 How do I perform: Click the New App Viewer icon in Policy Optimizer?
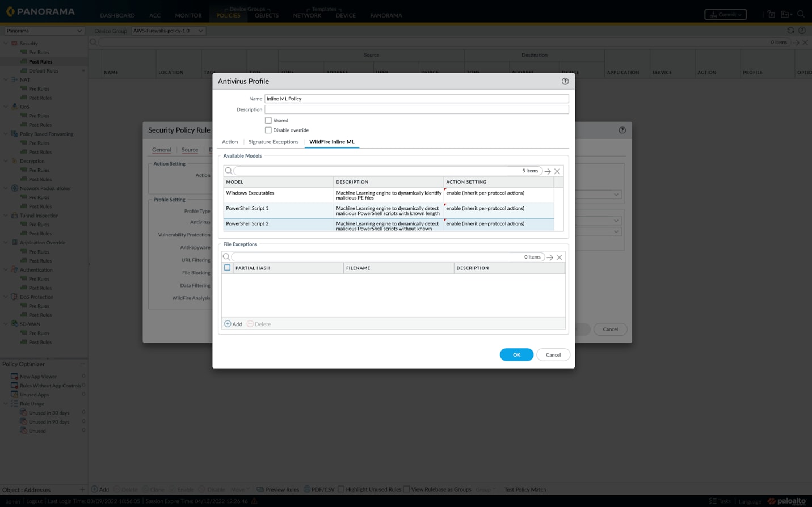point(14,376)
